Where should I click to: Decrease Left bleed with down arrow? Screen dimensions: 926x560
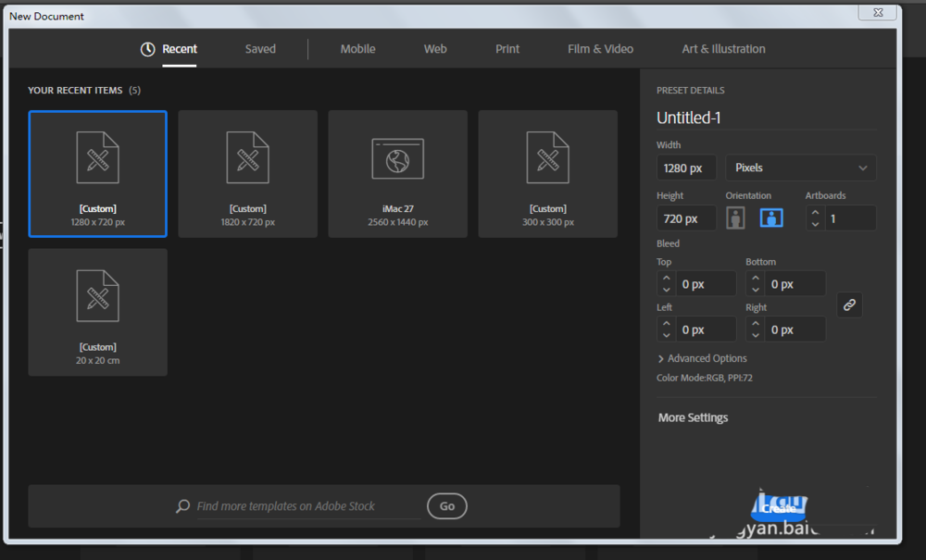pyautogui.click(x=666, y=335)
